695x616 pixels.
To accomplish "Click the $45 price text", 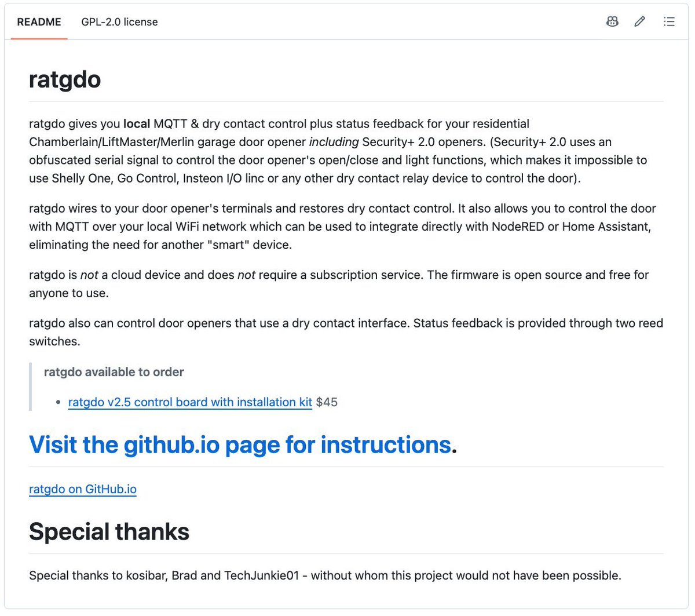I will 327,402.
